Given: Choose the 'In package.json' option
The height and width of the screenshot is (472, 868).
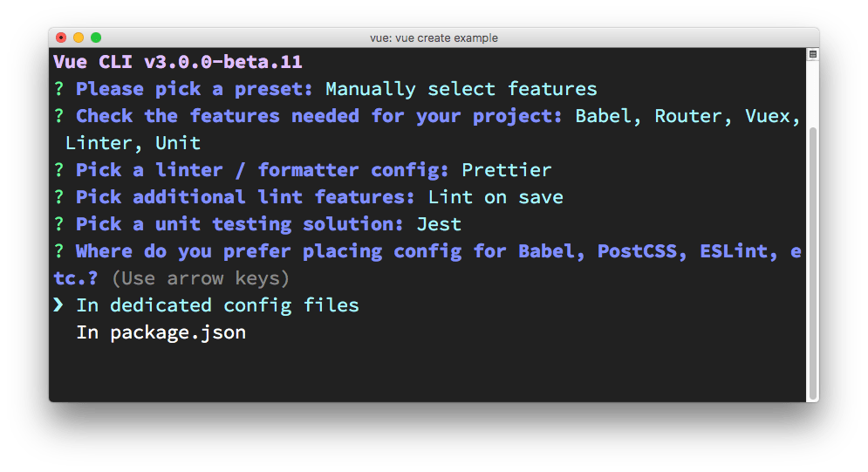Looking at the screenshot, I should pos(161,332).
